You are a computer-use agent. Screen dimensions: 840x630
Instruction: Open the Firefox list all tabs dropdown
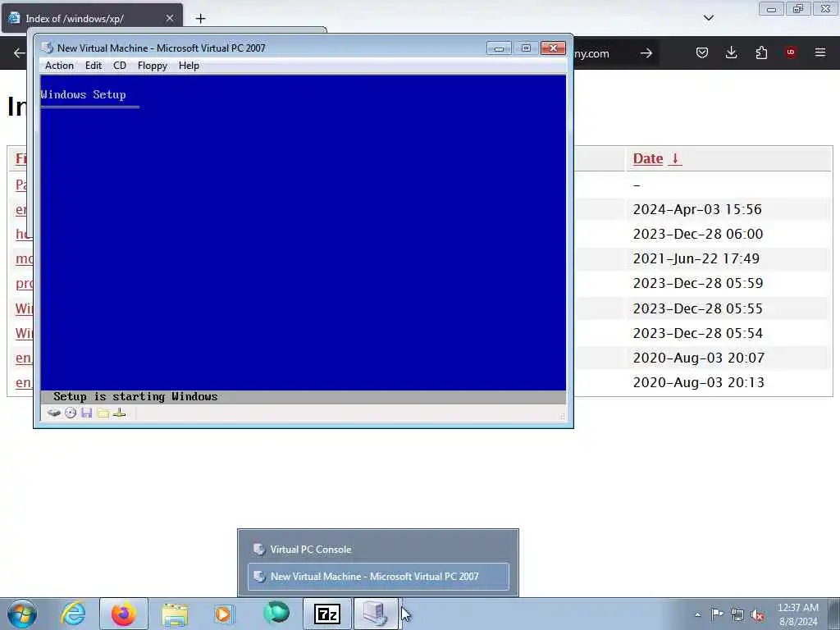[x=708, y=18]
